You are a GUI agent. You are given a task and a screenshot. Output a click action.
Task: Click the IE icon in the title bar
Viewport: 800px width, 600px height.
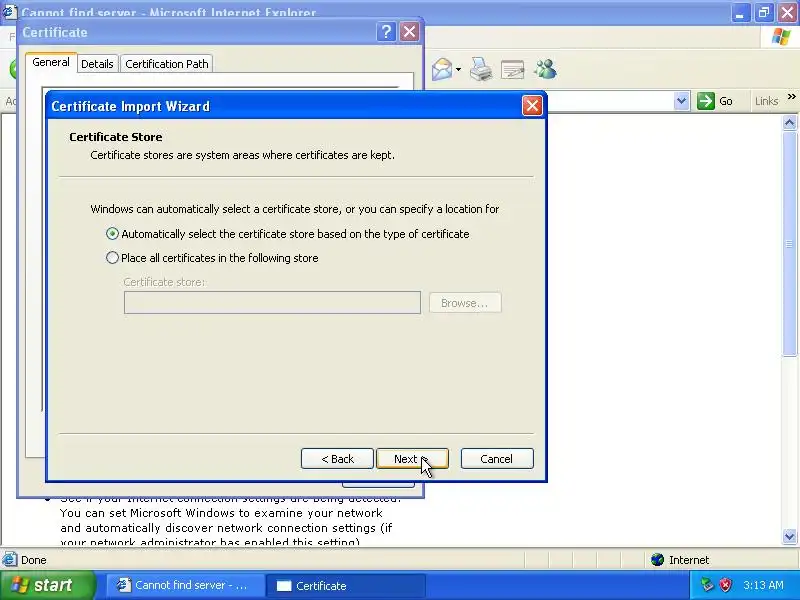[9, 11]
